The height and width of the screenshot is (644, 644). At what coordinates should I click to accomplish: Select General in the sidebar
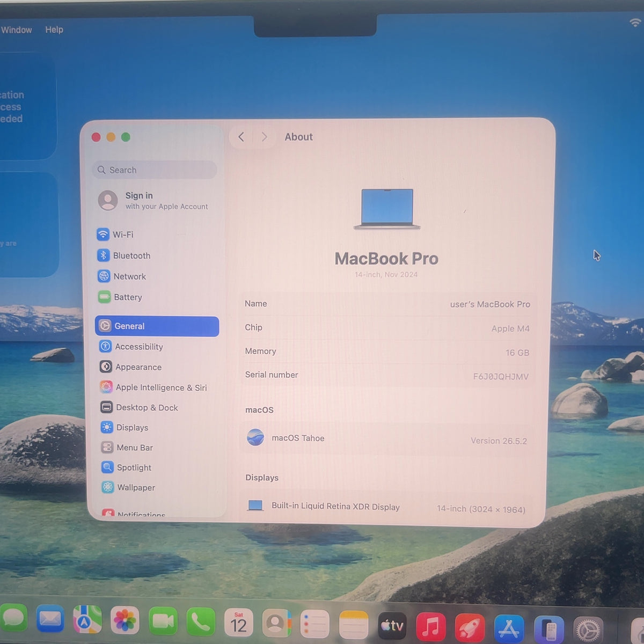tap(157, 326)
